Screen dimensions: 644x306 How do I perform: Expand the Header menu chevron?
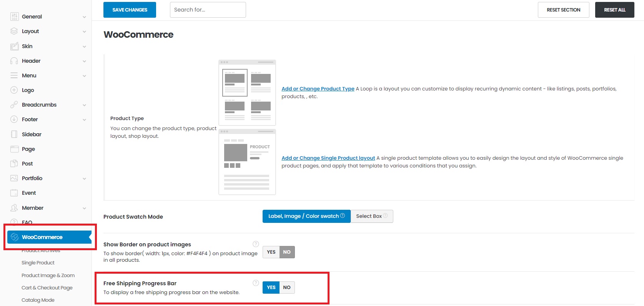84,61
